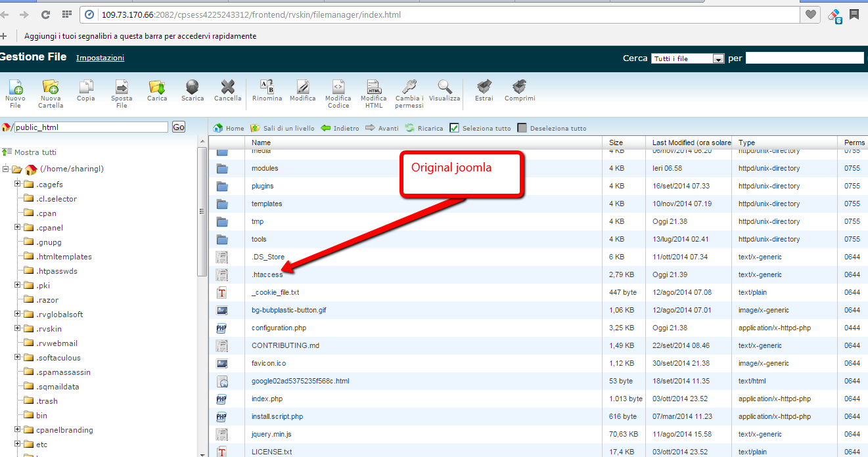Navigate forward with Avanti
Image resolution: width=868 pixels, height=457 pixels.
pos(382,128)
